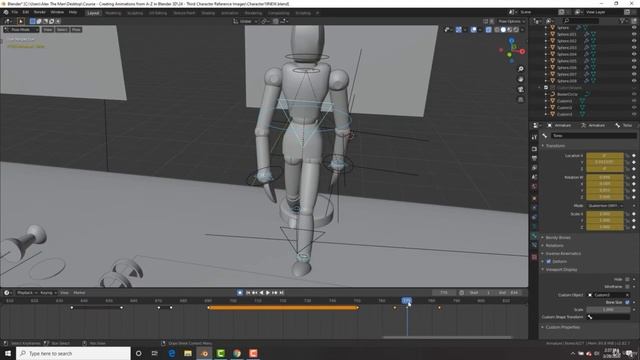Play the animation forward
The image size is (640, 360).
(x=268, y=293)
